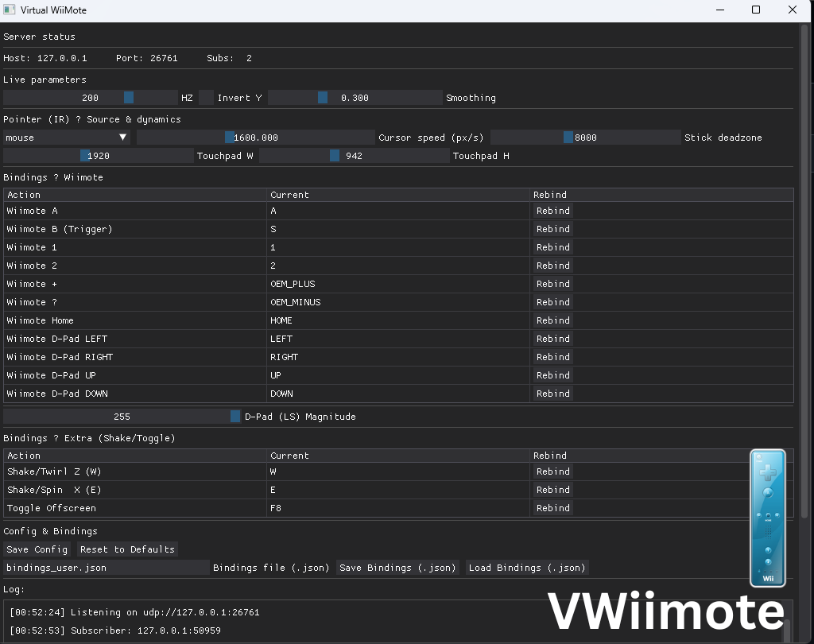Click the log entry Subscriber: 127.0.0.1:50959
The width and height of the screenshot is (814, 644).
(115, 630)
